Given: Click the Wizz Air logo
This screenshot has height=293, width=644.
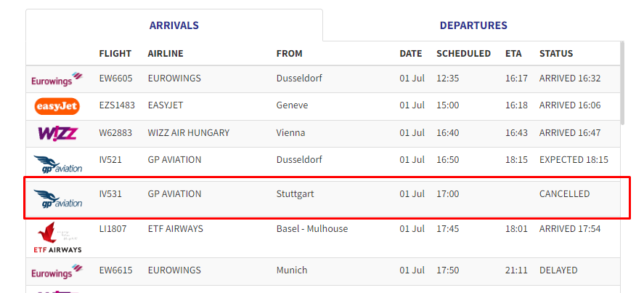Looking at the screenshot, I should pos(57,133).
